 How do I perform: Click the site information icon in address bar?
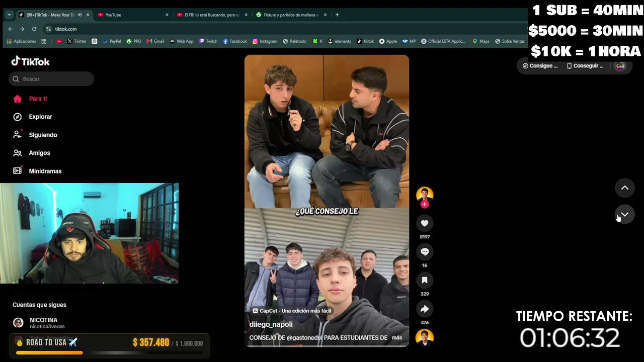point(48,29)
